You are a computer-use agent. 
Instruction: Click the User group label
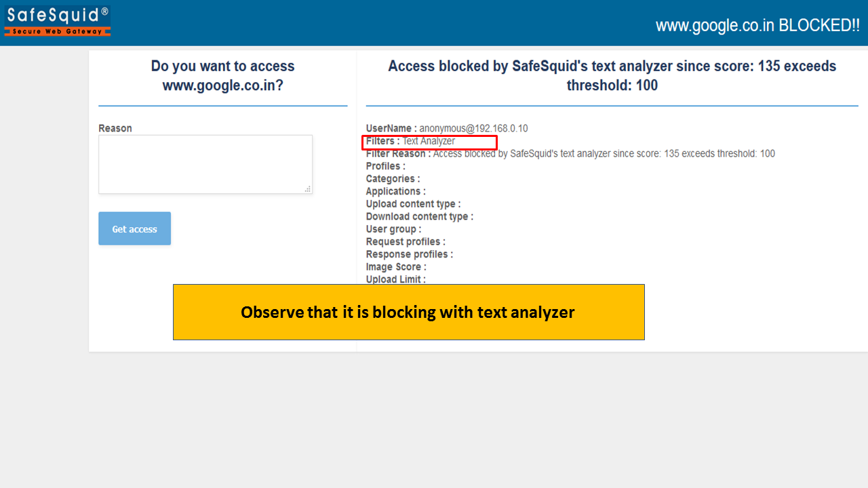[393, 229]
